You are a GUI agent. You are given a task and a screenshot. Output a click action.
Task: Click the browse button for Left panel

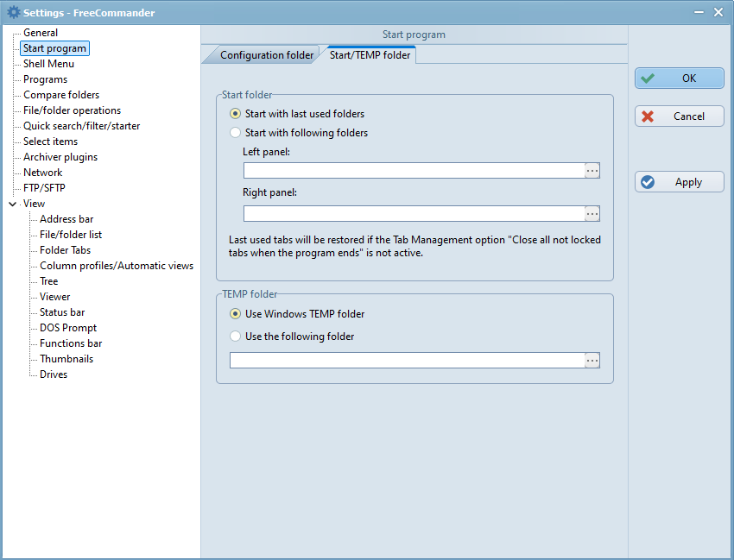[x=592, y=171]
